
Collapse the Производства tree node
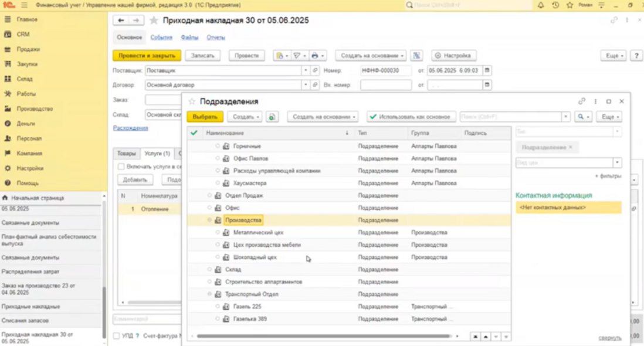tap(209, 221)
